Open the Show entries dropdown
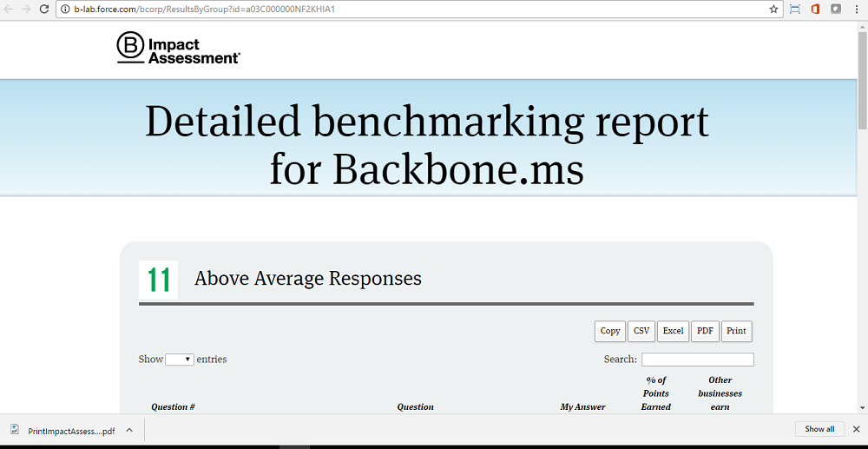Image resolution: width=868 pixels, height=449 pixels. [180, 360]
